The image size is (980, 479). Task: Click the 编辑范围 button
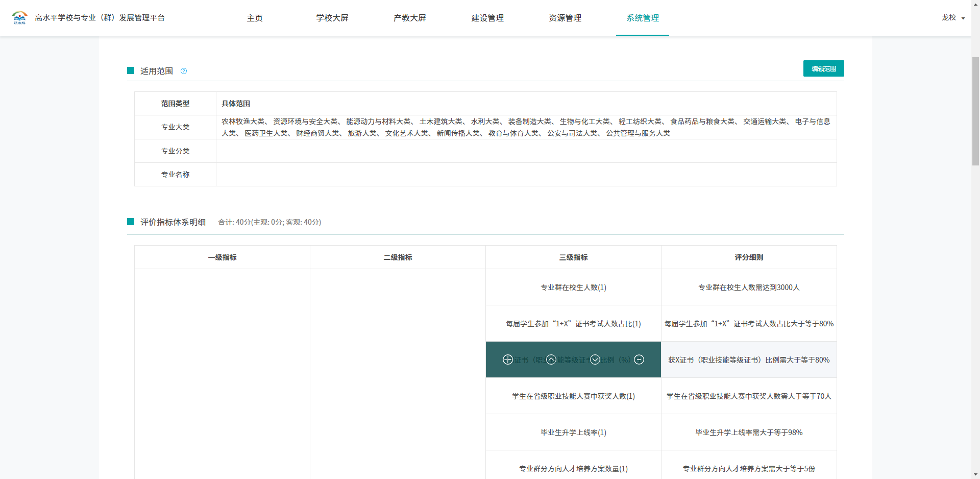click(823, 68)
